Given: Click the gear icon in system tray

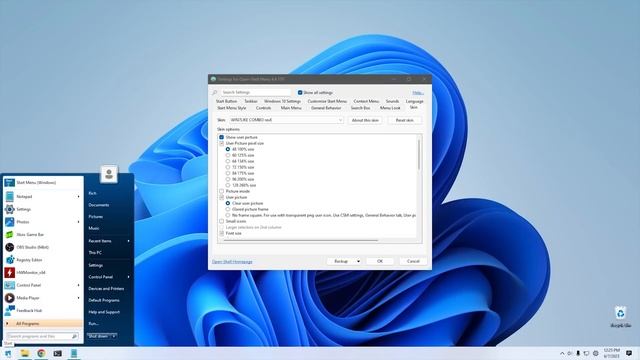Looking at the screenshot, I should (x=595, y=353).
